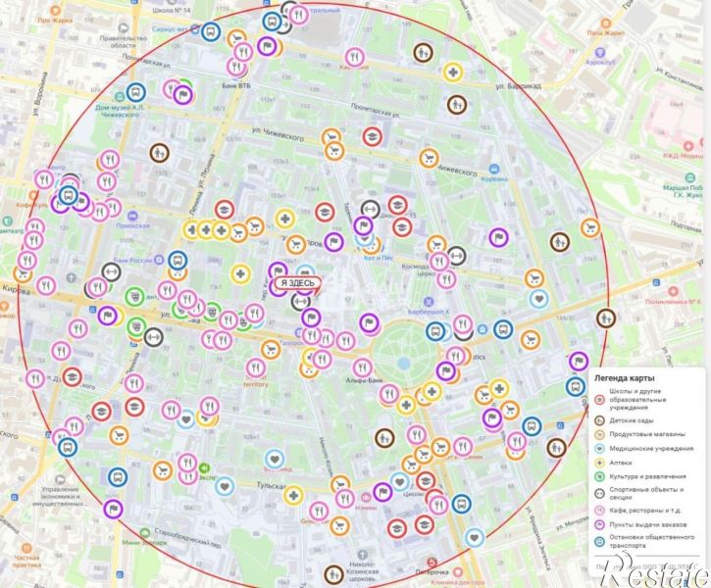Open the Пятёрочка store icon at bottom
Screen dimensions: 711x588
click(x=432, y=563)
